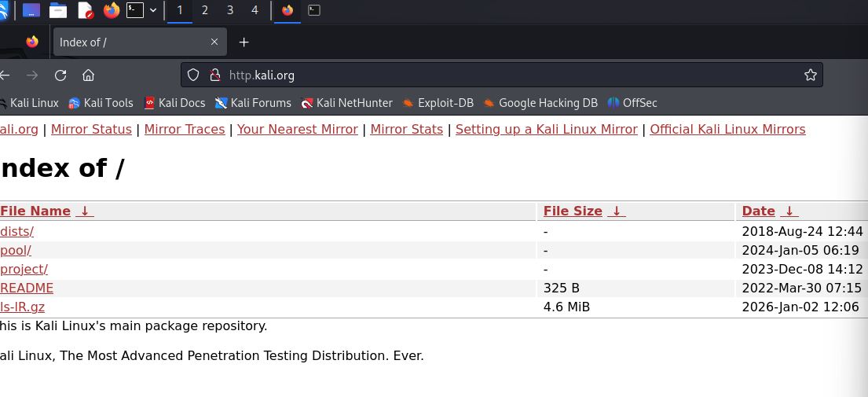
Task: Download the ls-lR.gz file
Action: click(22, 307)
